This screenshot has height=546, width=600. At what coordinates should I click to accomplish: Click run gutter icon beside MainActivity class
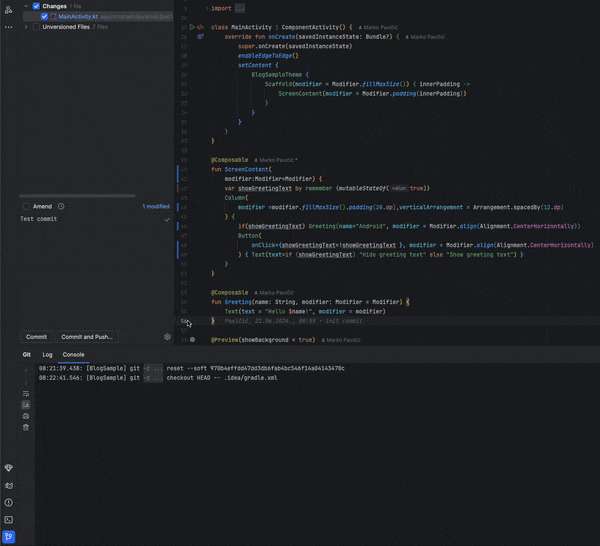tap(191, 27)
